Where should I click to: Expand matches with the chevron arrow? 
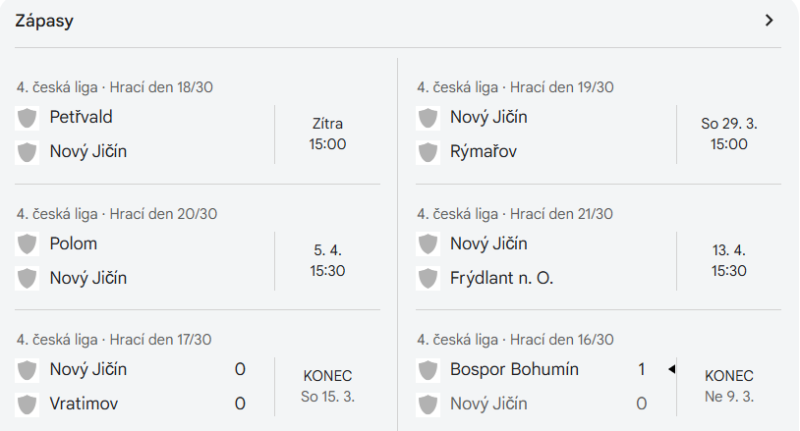click(x=769, y=20)
